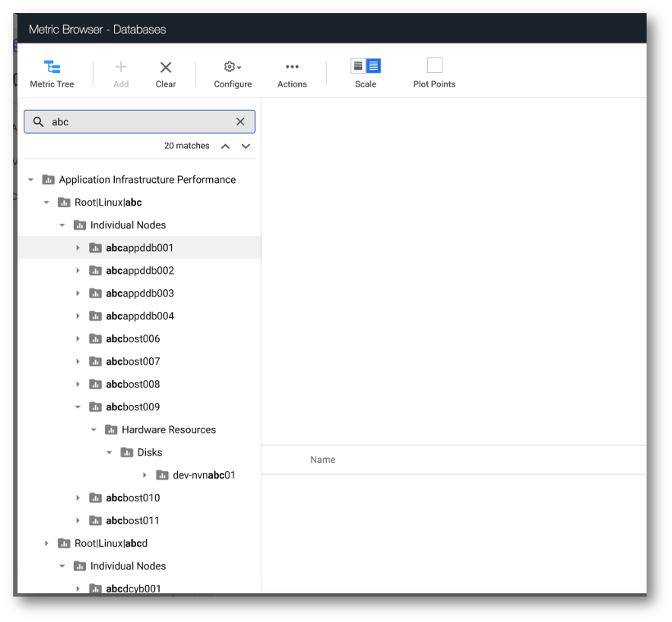Expand the abcappddb002 node
Image resolution: width=672 pixels, height=622 pixels.
pyautogui.click(x=78, y=270)
